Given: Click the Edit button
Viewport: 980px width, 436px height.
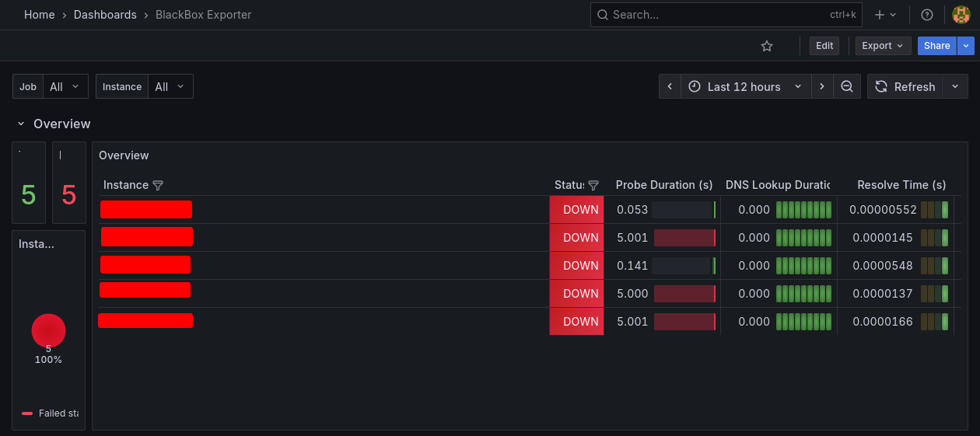Looking at the screenshot, I should pos(824,46).
